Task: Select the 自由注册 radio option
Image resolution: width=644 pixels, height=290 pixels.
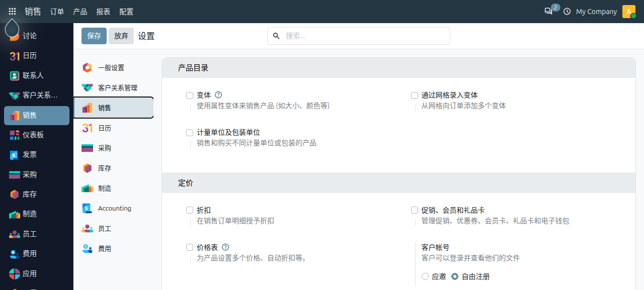Action: [455, 276]
